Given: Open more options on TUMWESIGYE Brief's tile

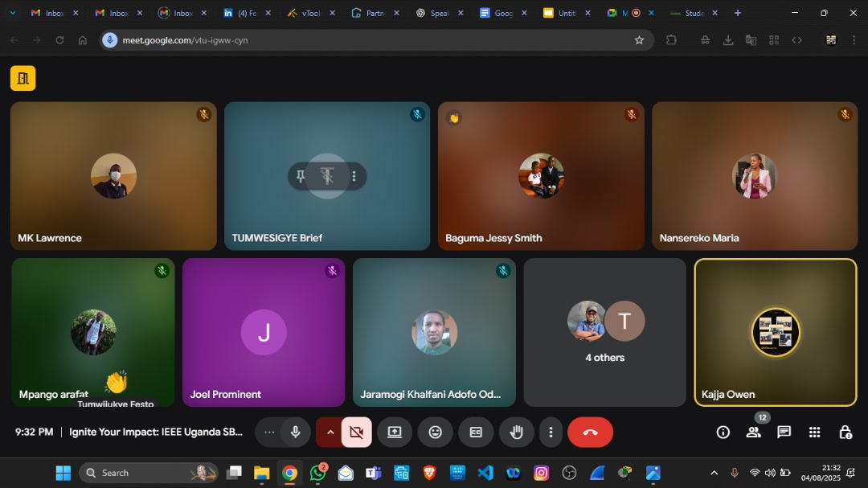Looking at the screenshot, I should coord(354,177).
